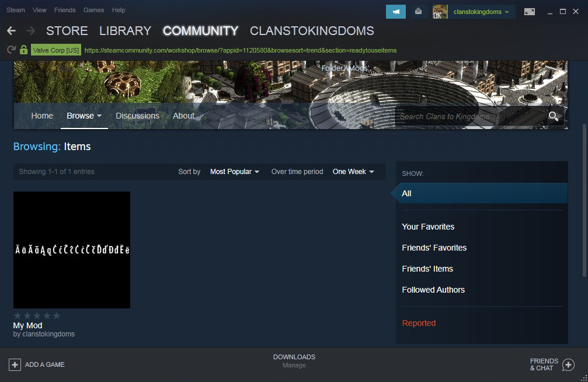Image resolution: width=588 pixels, height=382 pixels.
Task: Open the One Week time period dropdown
Action: pos(353,172)
